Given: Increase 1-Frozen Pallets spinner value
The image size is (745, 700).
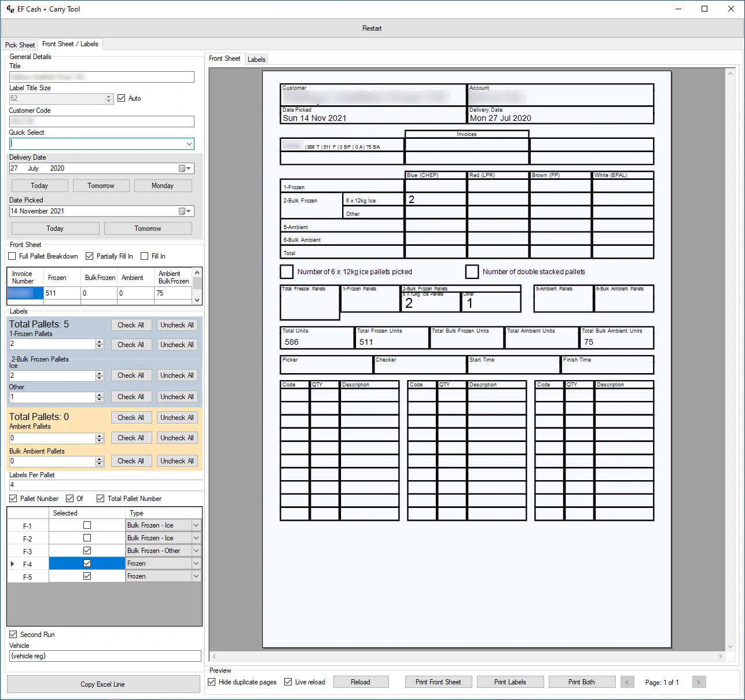Looking at the screenshot, I should point(100,342).
